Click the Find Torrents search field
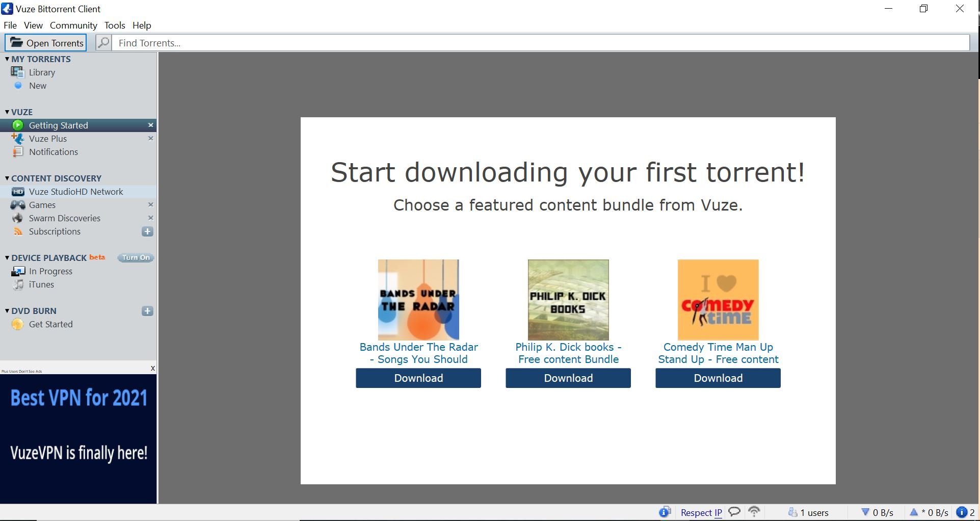The width and height of the screenshot is (980, 521). pyautogui.click(x=541, y=43)
